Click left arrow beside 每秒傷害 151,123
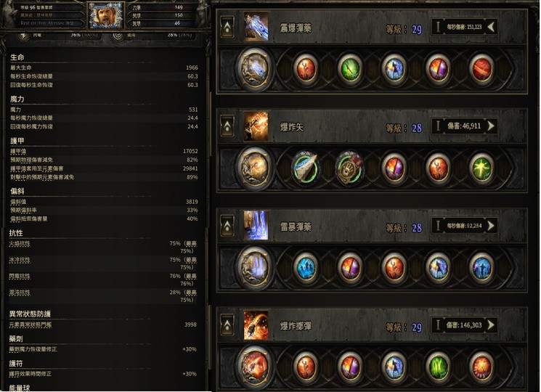This screenshot has height=392, width=541. click(x=490, y=27)
